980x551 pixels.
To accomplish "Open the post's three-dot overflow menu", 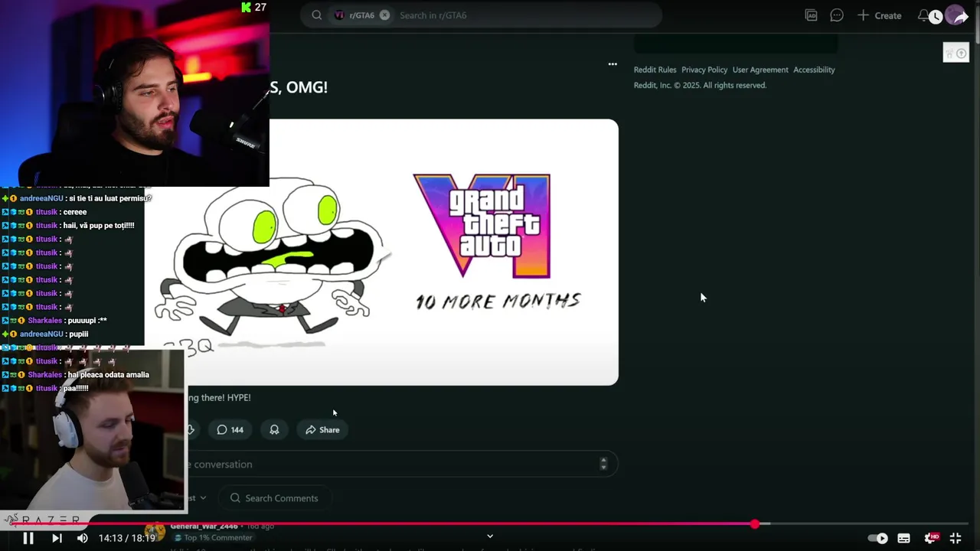I will pyautogui.click(x=612, y=64).
